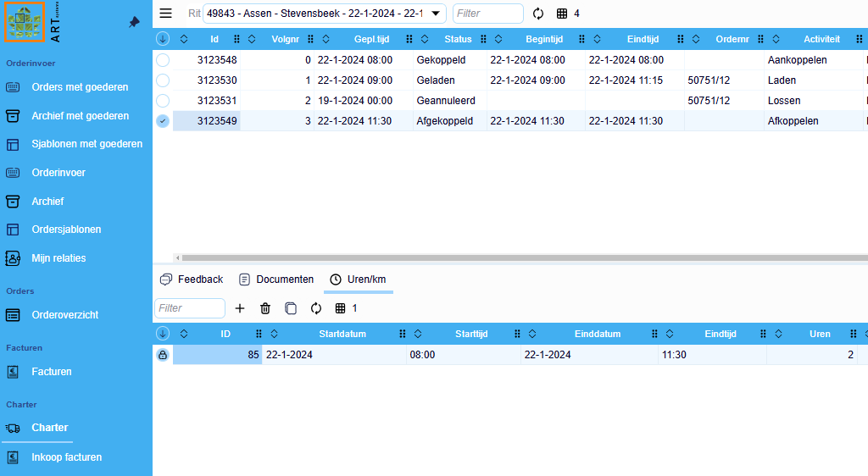Open the hamburger menu
The height and width of the screenshot is (476, 868).
pyautogui.click(x=166, y=14)
